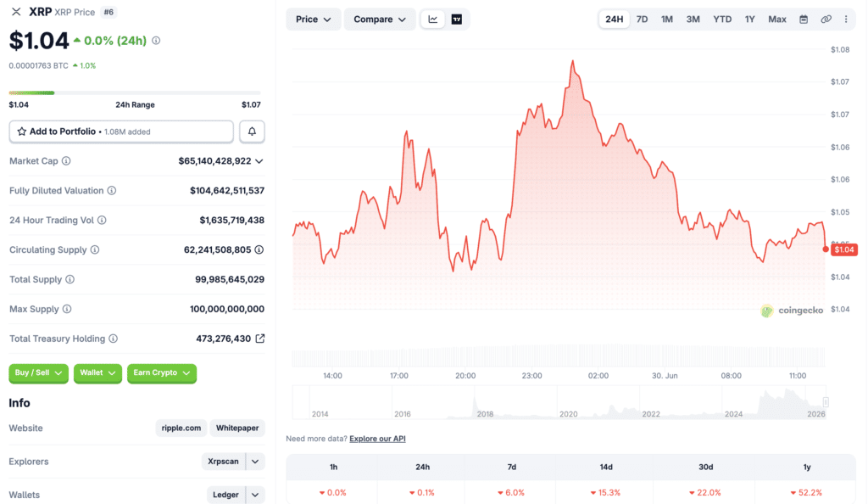This screenshot has height=504, width=868.
Task: Select the 1Y time range tab
Action: click(x=750, y=20)
